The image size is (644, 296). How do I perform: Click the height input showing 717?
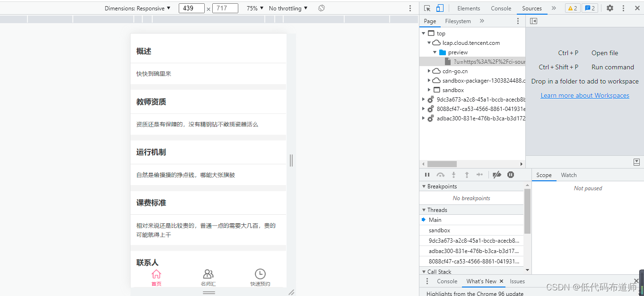point(225,8)
